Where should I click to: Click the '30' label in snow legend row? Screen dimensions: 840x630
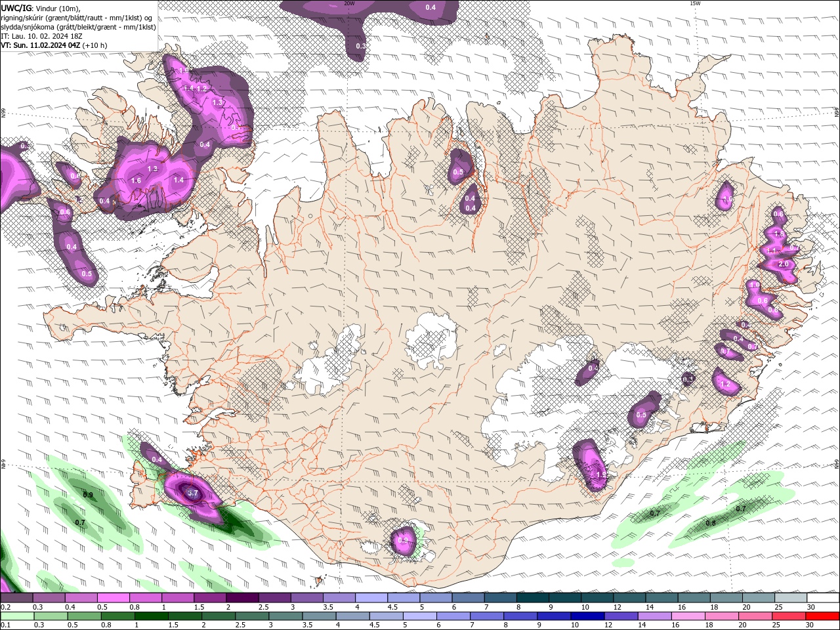point(811,607)
